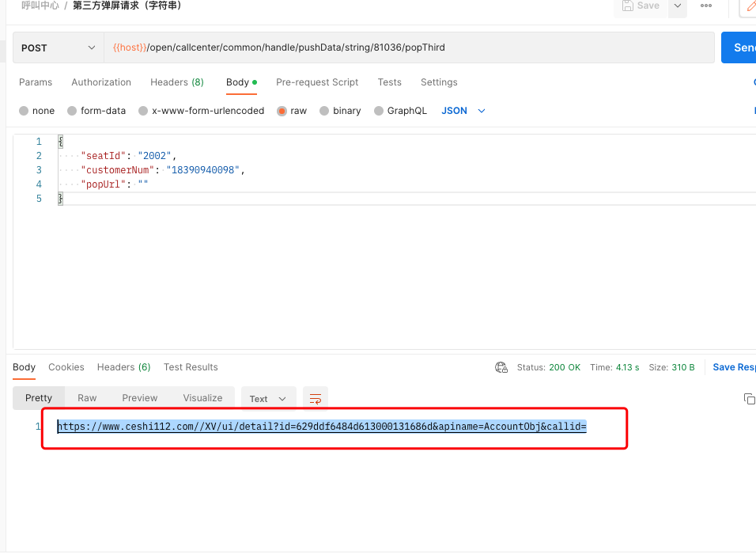Image resolution: width=756 pixels, height=554 pixels.
Task: Click the Save Response link
Action: [734, 367]
